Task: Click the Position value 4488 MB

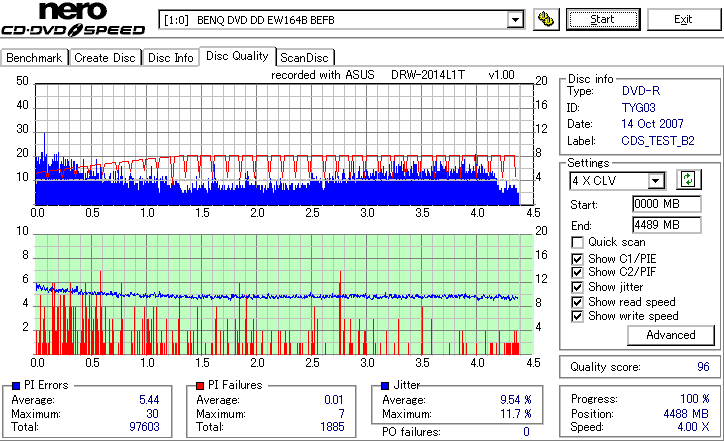Action: point(686,414)
